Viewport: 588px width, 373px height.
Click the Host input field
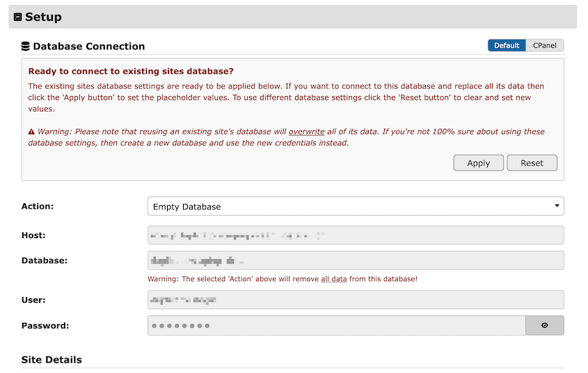click(x=356, y=235)
